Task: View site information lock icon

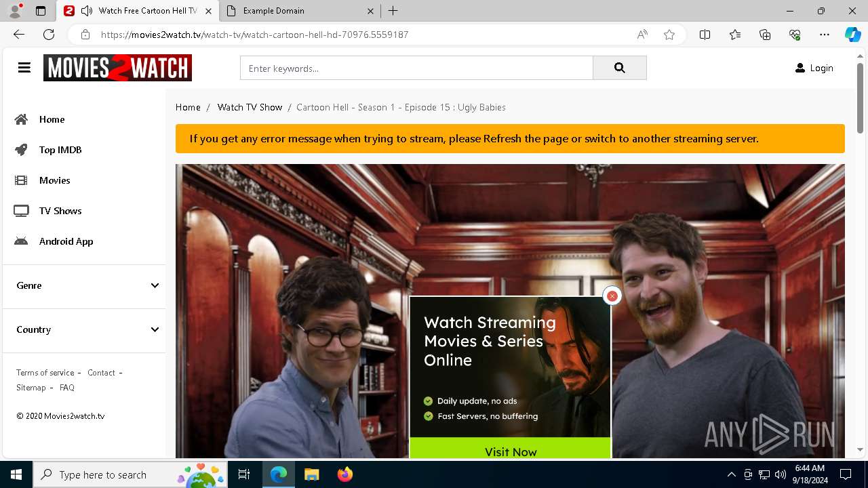Action: (85, 35)
